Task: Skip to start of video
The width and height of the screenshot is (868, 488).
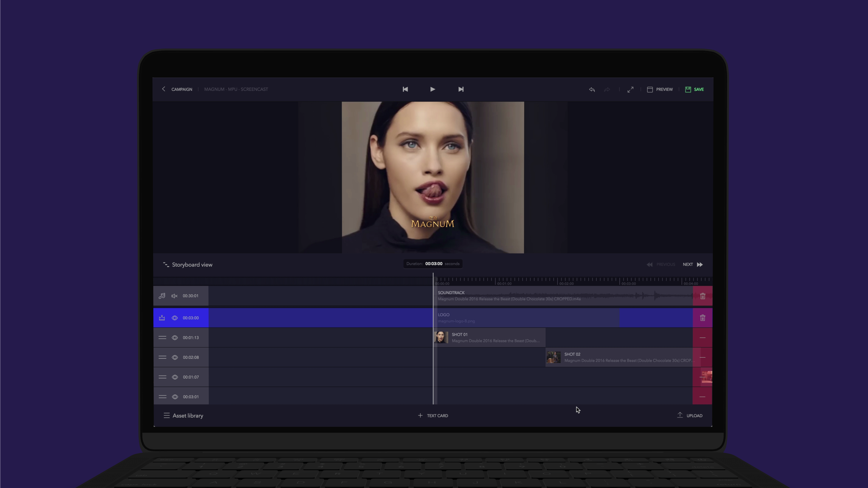Action: click(405, 89)
